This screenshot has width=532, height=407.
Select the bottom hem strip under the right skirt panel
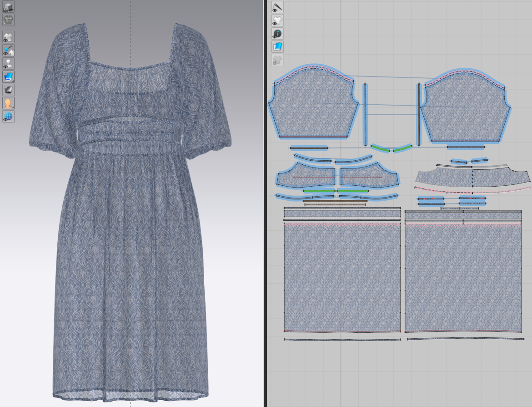pos(465,339)
